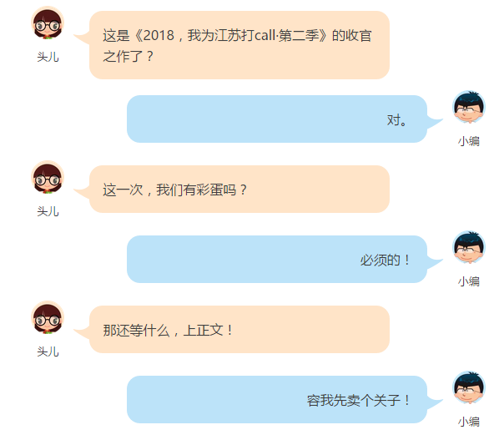
Task: Click the text 之作了？ in first bubble
Action: (x=129, y=57)
